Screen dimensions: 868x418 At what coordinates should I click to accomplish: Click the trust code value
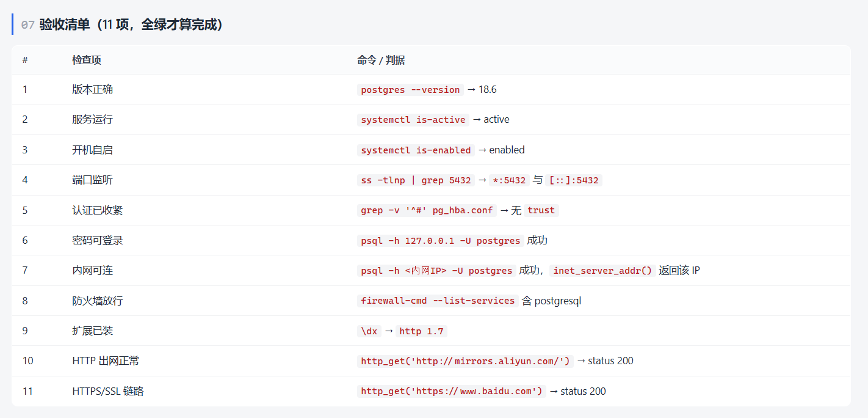click(x=541, y=210)
